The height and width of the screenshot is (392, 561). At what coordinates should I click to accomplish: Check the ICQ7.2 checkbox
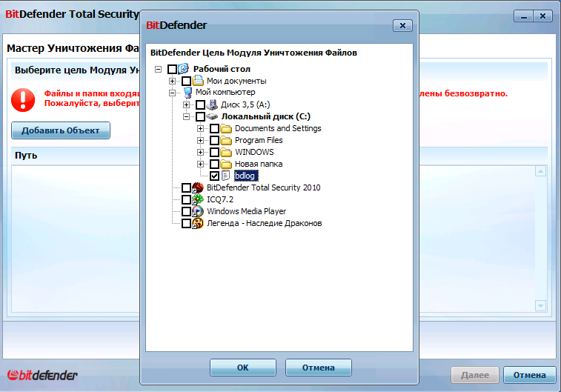click(186, 199)
